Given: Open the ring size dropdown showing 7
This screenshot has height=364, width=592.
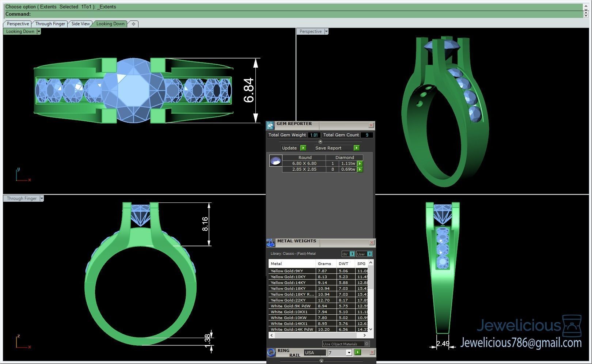Looking at the screenshot, I should [x=349, y=353].
